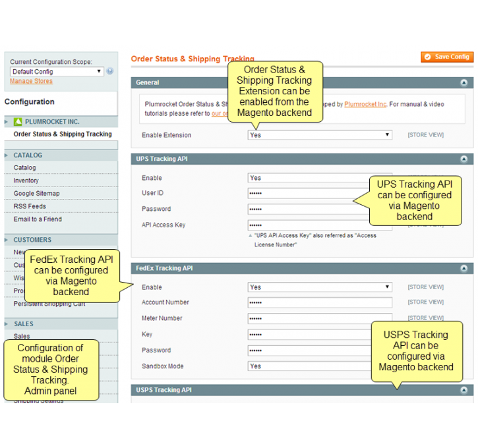Viewport: 478px width, 448px height.
Task: Click the FedEx Key field
Action: [320, 335]
